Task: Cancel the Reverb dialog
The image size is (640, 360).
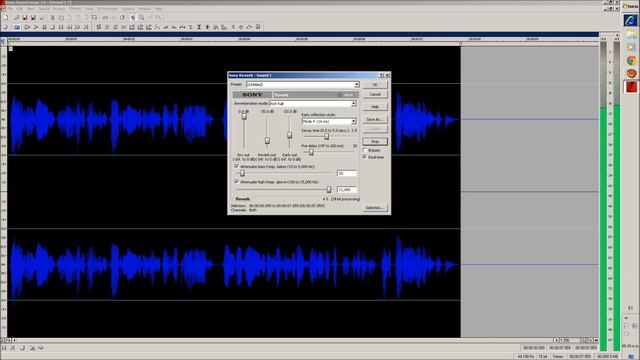Action: tap(375, 94)
